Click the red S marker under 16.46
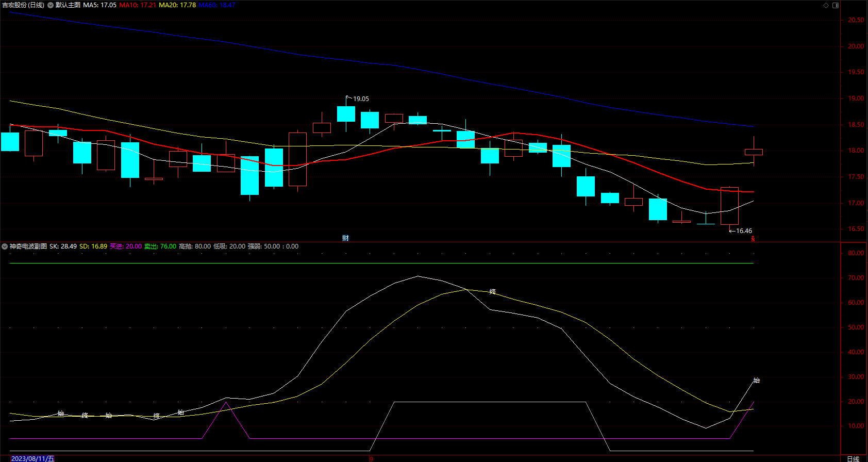 pos(753,239)
